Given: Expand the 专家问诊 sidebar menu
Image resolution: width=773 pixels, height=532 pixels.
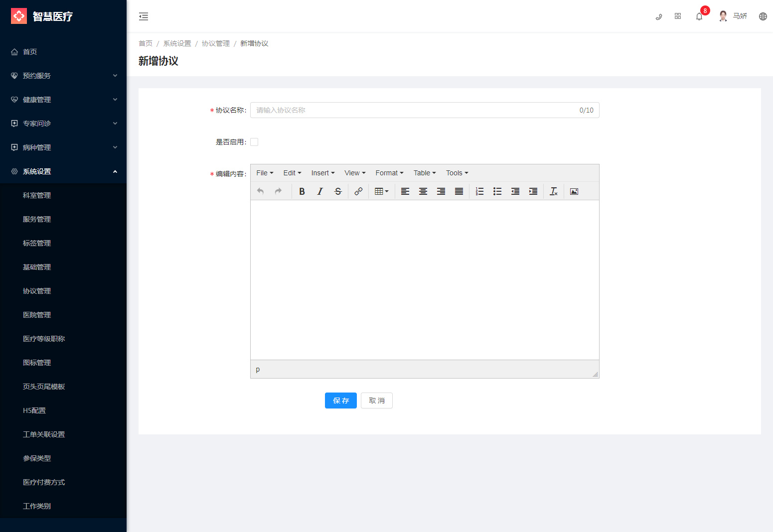Looking at the screenshot, I should [x=63, y=124].
